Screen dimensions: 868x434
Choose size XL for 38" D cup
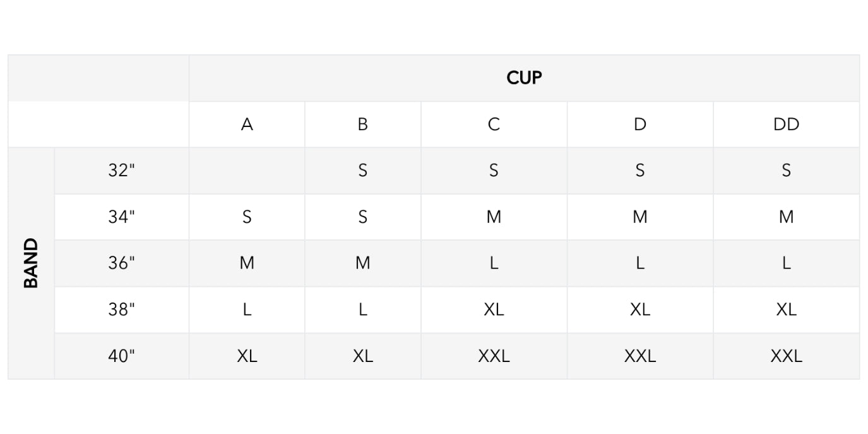tap(639, 310)
